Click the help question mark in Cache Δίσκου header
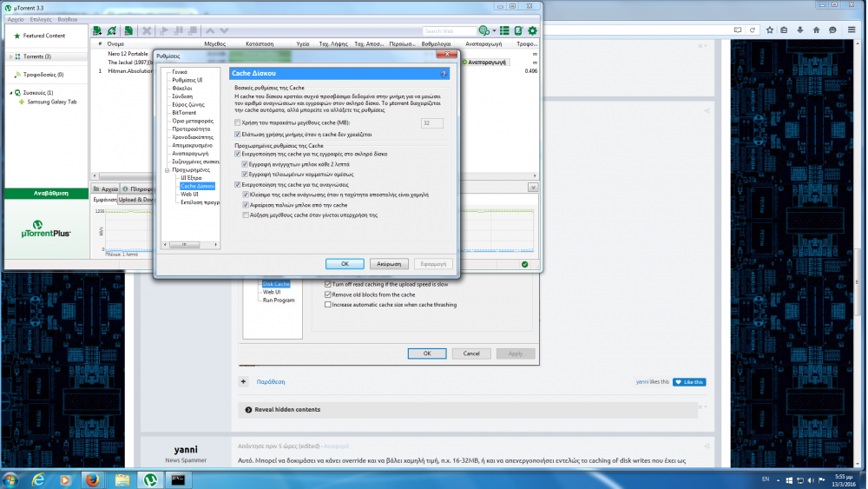868x489 pixels. point(444,74)
